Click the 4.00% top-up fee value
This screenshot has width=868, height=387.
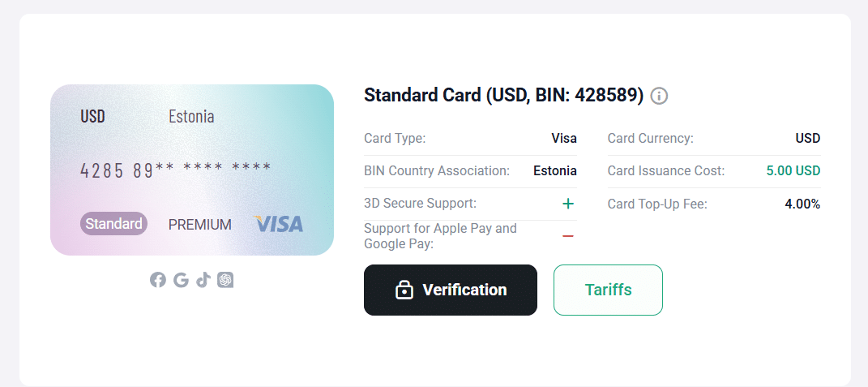[802, 204]
